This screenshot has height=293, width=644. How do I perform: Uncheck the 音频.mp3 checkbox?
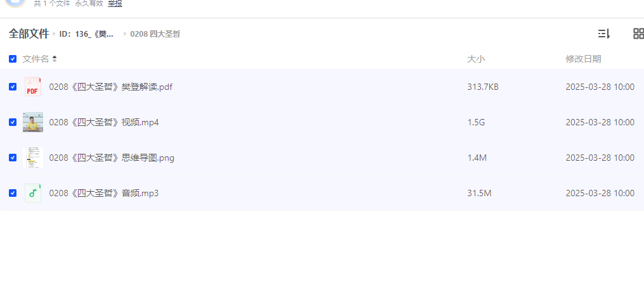tap(13, 193)
